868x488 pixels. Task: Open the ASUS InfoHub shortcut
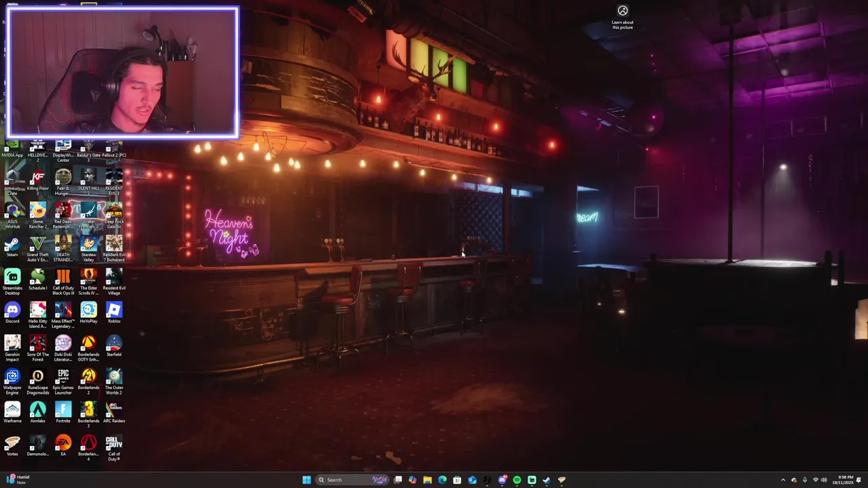(12, 216)
